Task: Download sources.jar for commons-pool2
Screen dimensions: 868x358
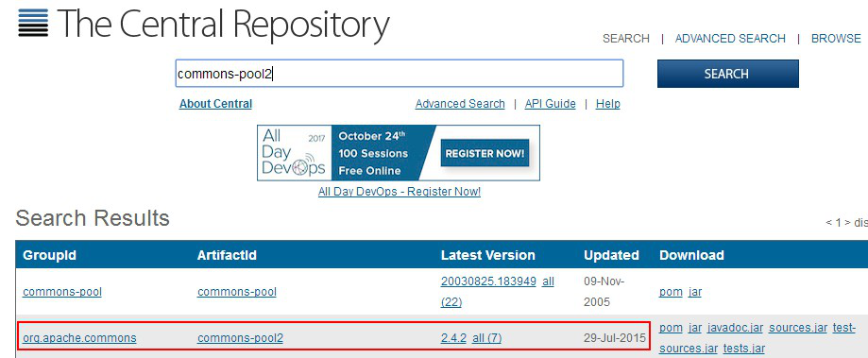Action: (x=798, y=328)
